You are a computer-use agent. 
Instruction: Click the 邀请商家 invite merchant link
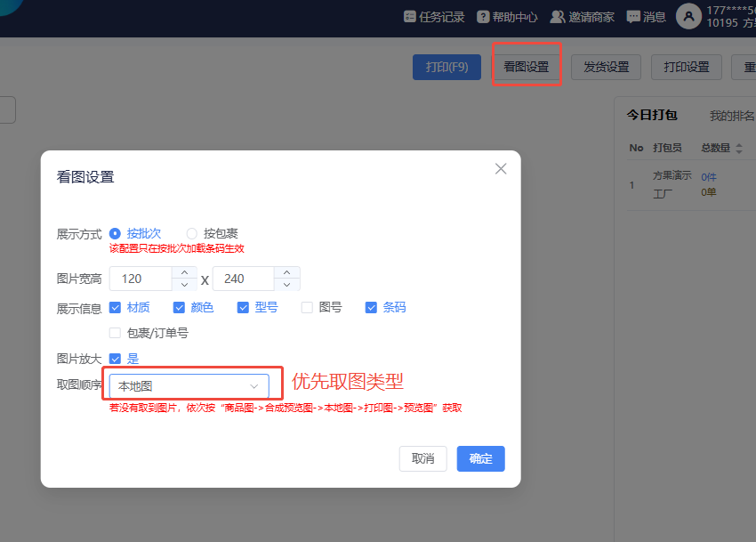point(582,17)
